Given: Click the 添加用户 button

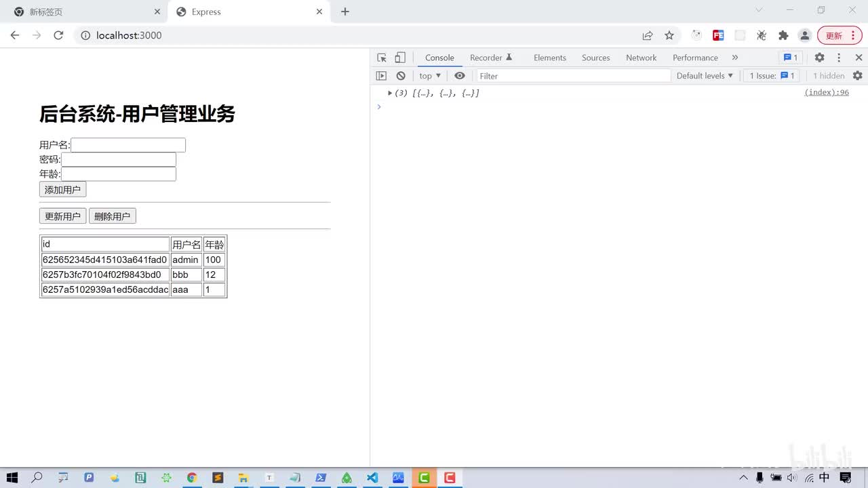Looking at the screenshot, I should 62,190.
